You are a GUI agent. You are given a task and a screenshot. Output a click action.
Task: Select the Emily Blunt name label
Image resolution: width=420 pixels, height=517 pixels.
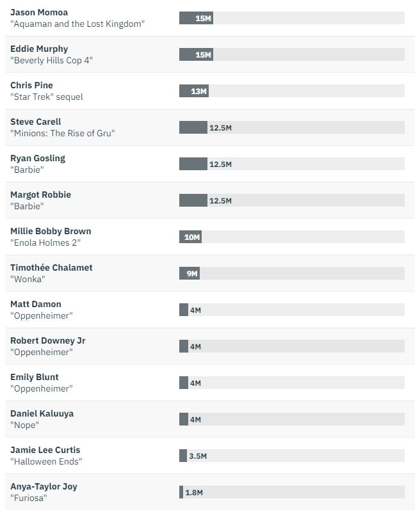coord(35,377)
